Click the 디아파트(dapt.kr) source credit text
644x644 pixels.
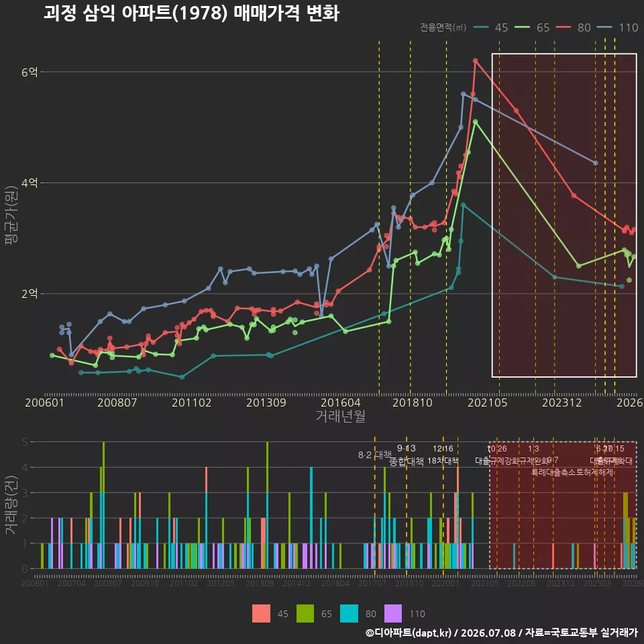point(409,633)
